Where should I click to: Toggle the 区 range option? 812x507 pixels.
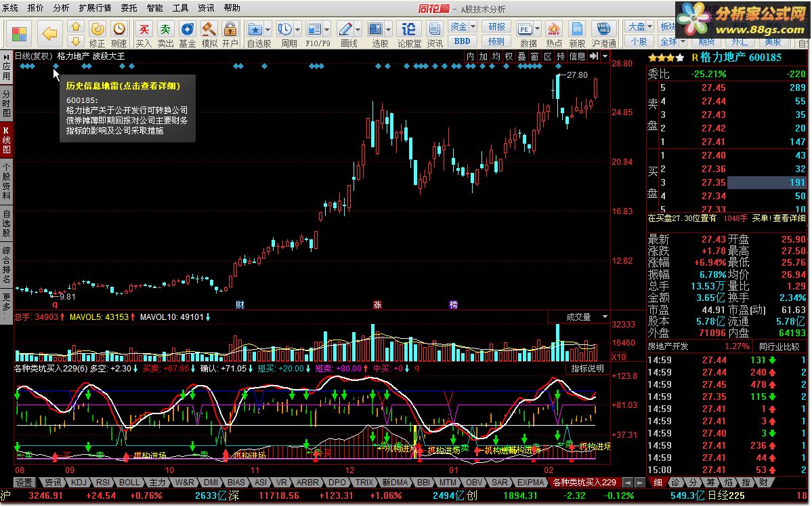coord(548,56)
